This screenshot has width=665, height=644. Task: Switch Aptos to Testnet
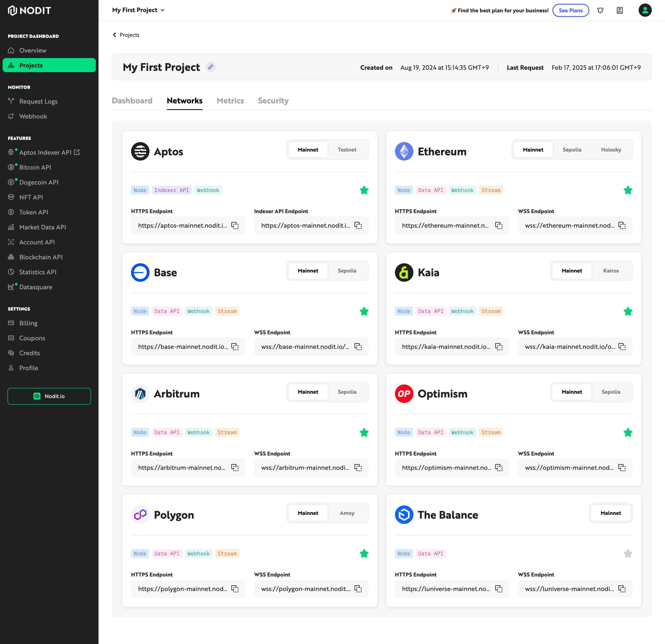(347, 150)
